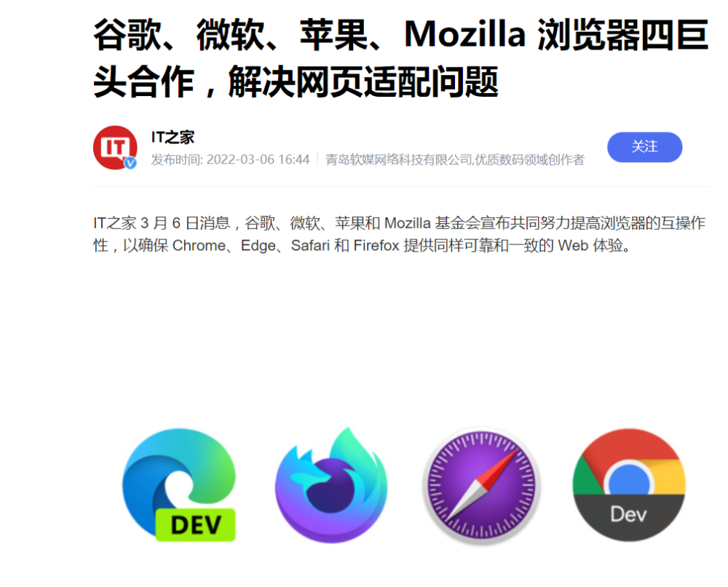The height and width of the screenshot is (587, 728).
Task: Click the phrase Mozilla 基金会 in the paragraph
Action: [x=432, y=223]
